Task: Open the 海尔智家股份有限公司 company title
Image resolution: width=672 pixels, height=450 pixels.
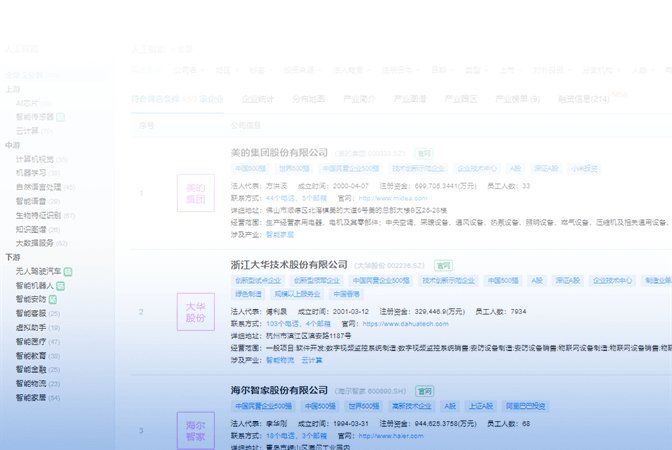Action: tap(279, 390)
